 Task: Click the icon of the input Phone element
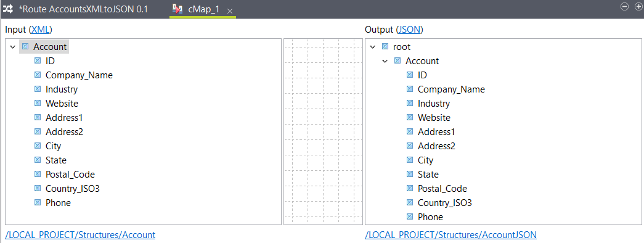38,202
